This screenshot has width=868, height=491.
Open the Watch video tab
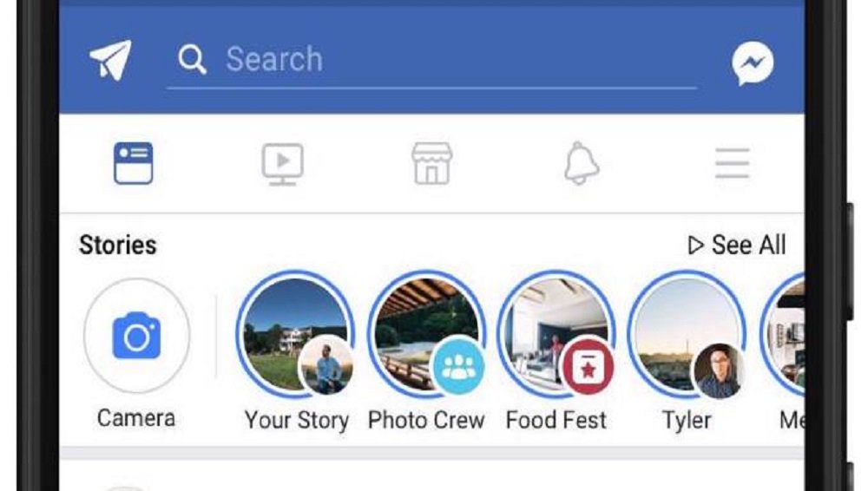(283, 164)
